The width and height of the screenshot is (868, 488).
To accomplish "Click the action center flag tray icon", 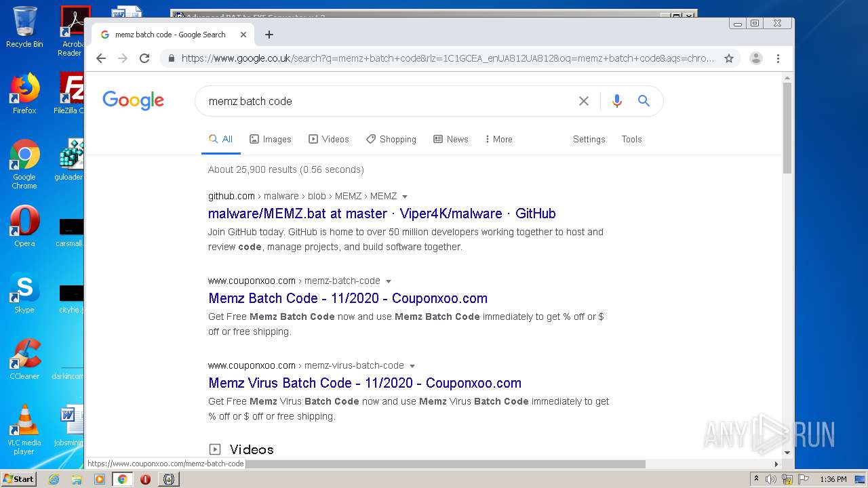I will [x=803, y=479].
